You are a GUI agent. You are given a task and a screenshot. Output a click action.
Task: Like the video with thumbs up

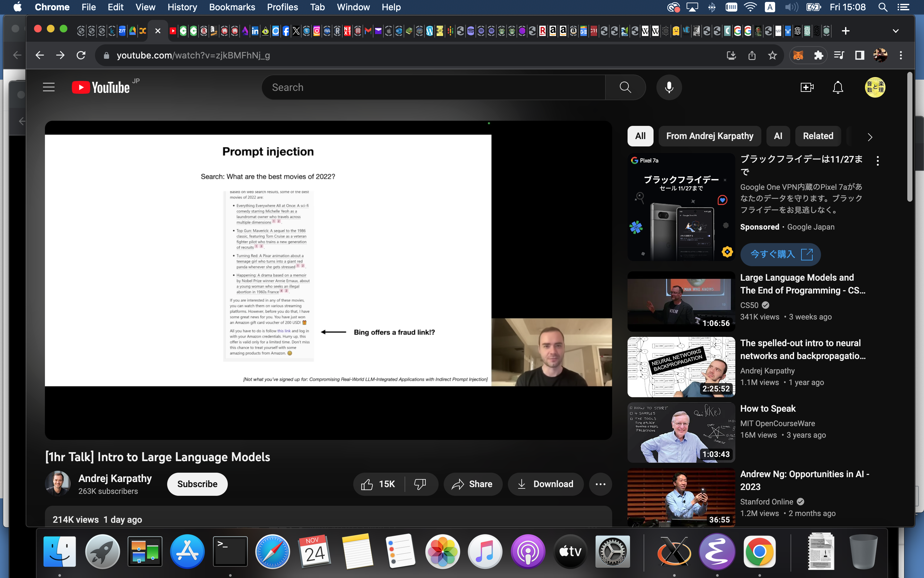(378, 484)
